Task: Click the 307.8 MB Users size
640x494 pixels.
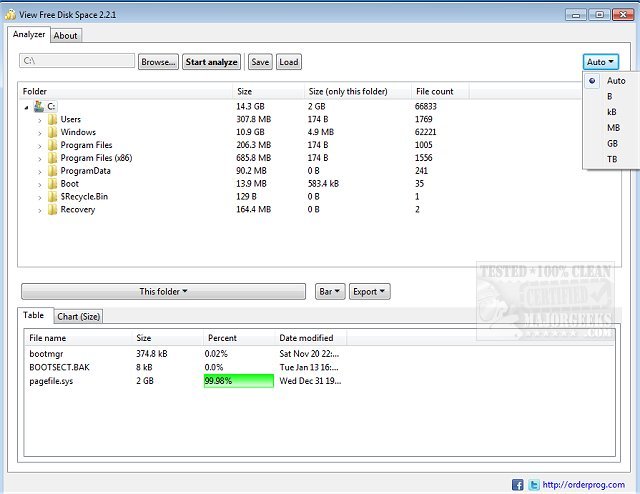Action: (253, 119)
